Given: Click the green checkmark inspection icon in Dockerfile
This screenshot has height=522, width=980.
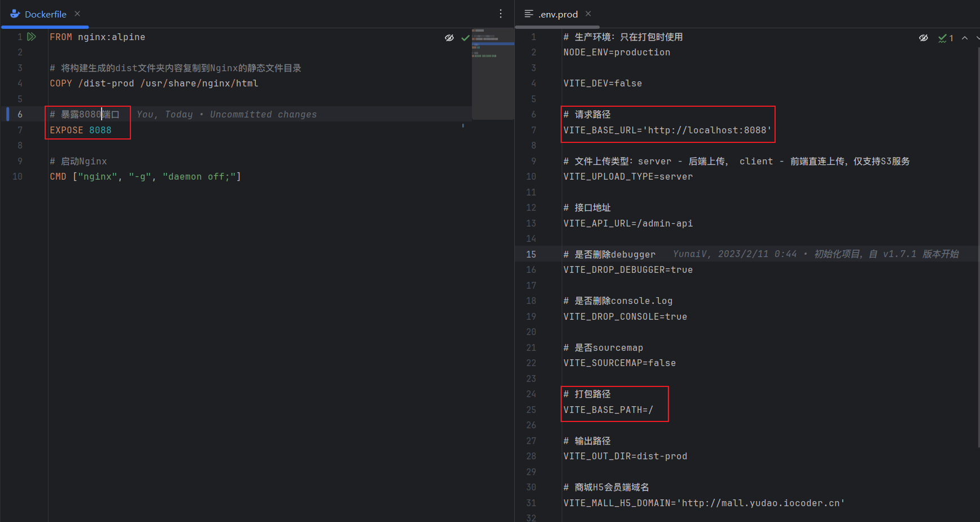Looking at the screenshot, I should (465, 38).
